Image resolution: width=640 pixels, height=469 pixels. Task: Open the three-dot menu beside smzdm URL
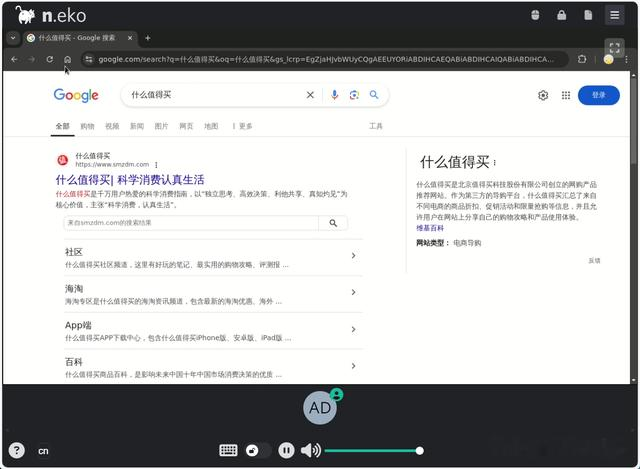coord(156,165)
